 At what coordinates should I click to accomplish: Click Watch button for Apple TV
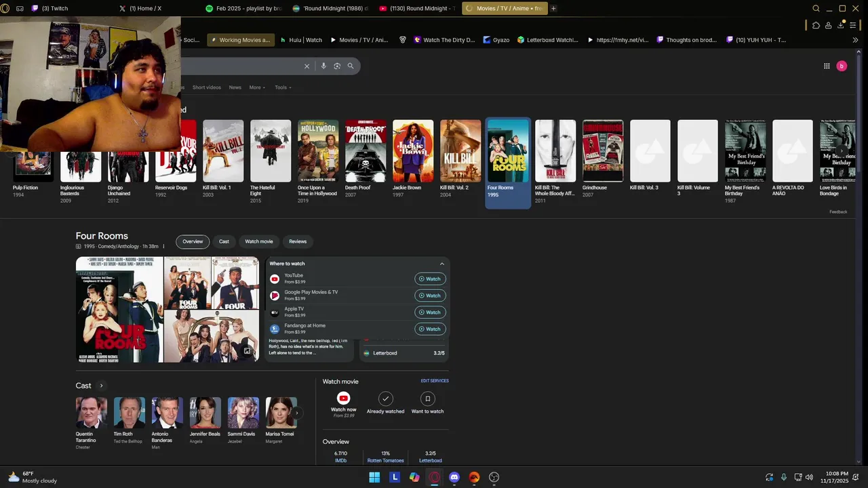point(430,312)
